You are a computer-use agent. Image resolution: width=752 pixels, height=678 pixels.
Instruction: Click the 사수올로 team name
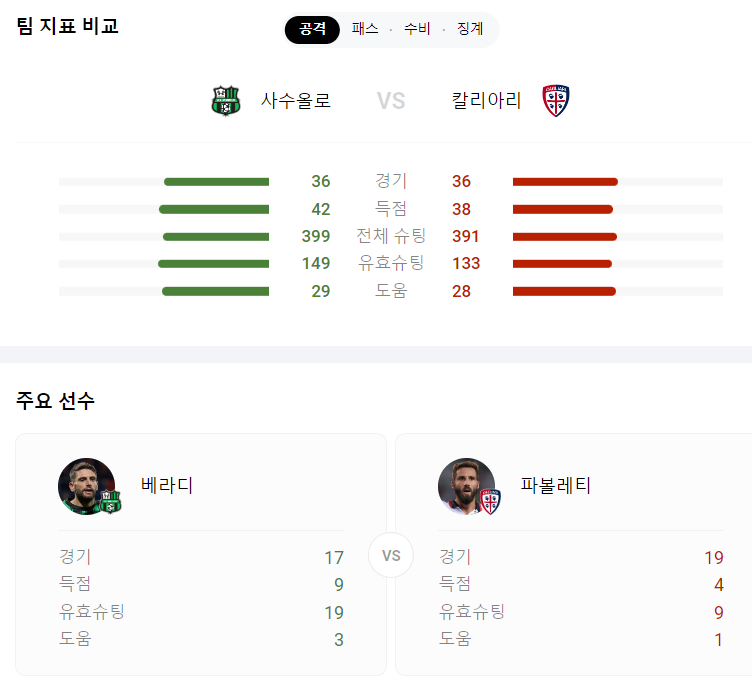coord(295,101)
